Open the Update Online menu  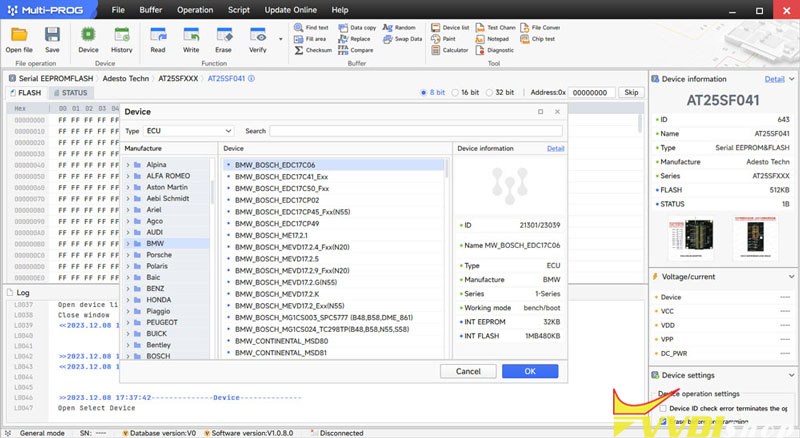click(x=290, y=10)
